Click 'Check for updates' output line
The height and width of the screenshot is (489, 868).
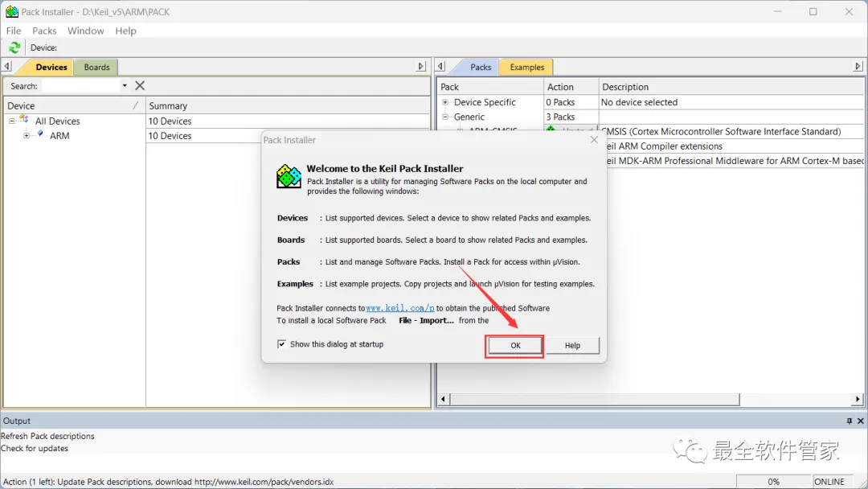[35, 448]
